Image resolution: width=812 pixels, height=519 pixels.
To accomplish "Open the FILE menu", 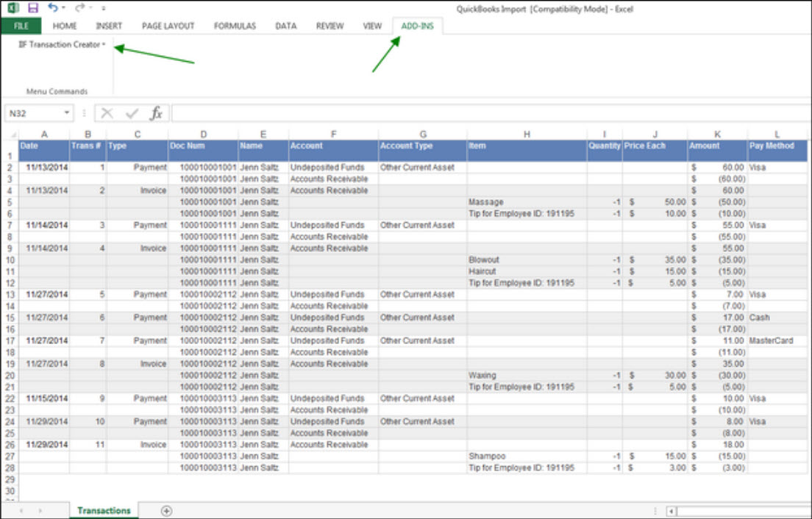I will tap(21, 25).
